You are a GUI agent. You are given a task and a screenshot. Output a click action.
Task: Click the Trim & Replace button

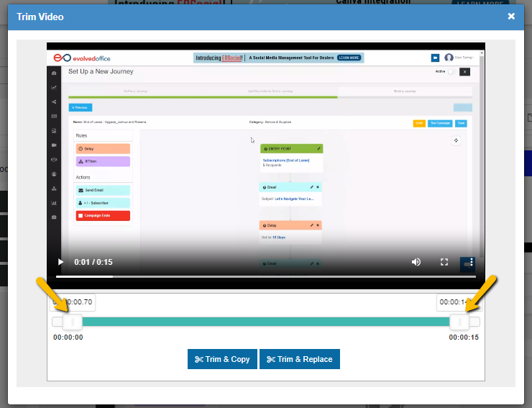[300, 359]
